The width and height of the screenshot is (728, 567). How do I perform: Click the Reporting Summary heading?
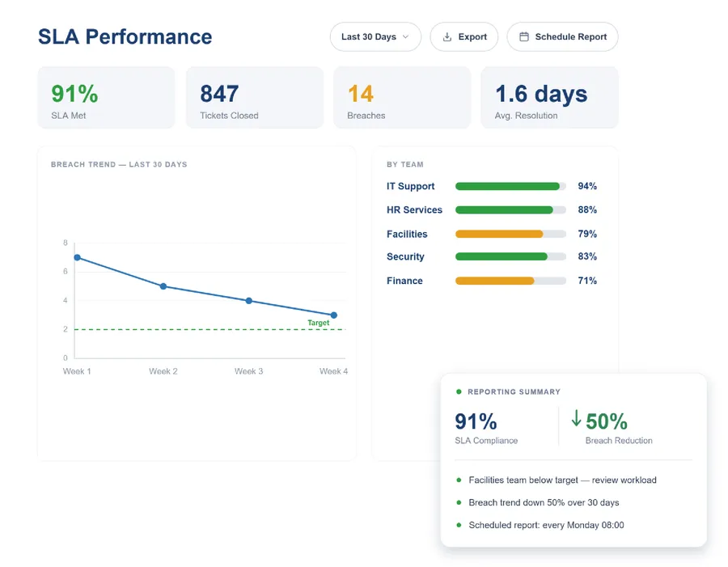(514, 392)
